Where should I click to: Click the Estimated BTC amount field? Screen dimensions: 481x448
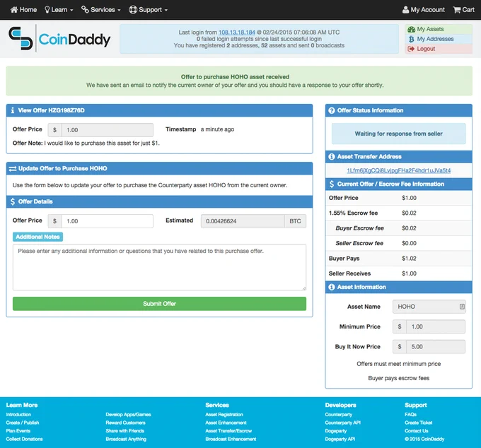tap(243, 221)
